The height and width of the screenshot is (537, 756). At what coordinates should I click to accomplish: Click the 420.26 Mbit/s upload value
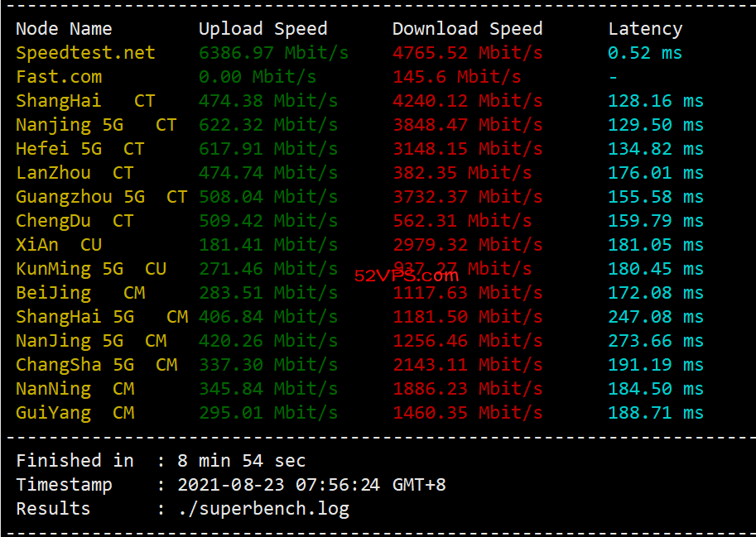coord(268,342)
